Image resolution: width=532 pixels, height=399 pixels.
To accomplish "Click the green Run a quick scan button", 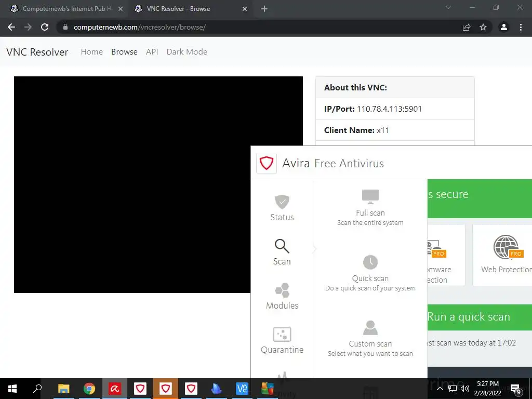I will coord(480,317).
